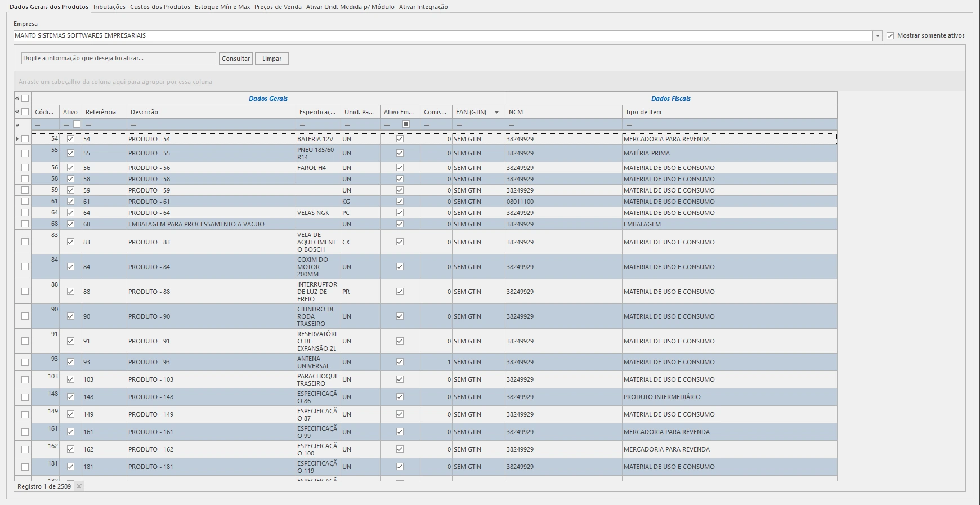Click the KG unit cell of PRODUTO - 61
Screen dimensions: 980x505
[x=360, y=202]
